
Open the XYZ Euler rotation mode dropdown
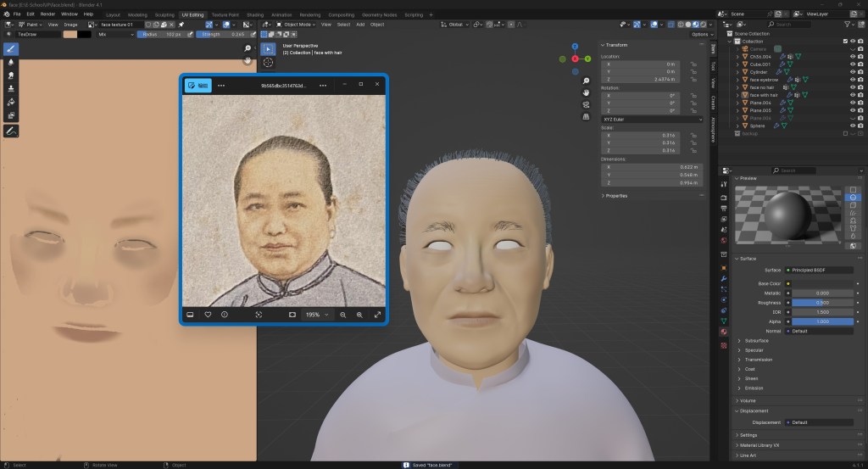[x=652, y=120]
